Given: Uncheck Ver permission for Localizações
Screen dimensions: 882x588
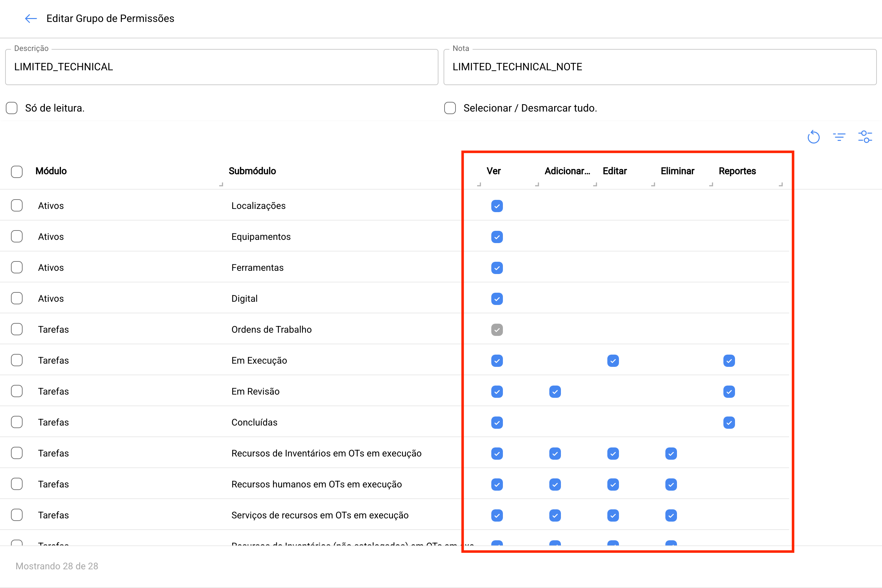Looking at the screenshot, I should (x=497, y=206).
